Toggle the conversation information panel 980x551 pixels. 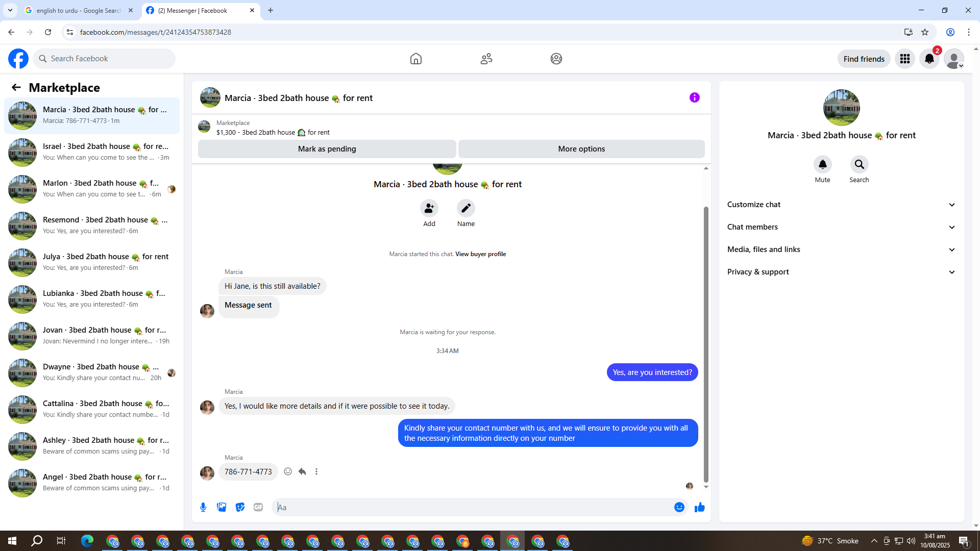[x=694, y=97]
